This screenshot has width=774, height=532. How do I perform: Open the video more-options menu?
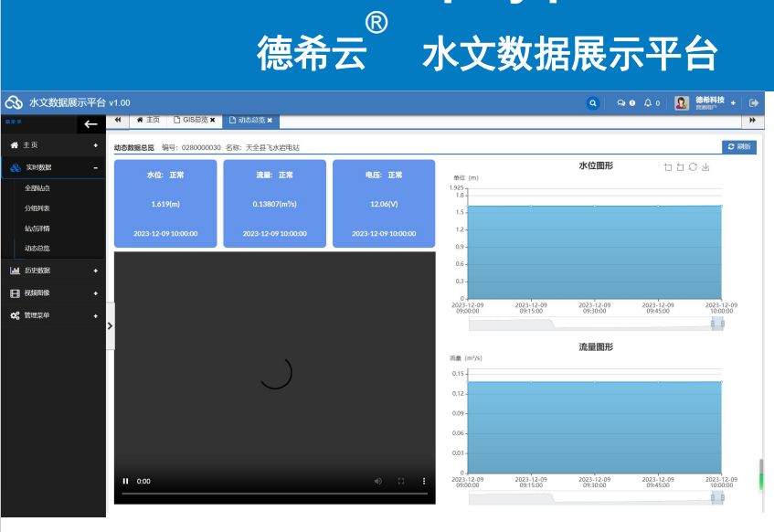pyautogui.click(x=423, y=481)
